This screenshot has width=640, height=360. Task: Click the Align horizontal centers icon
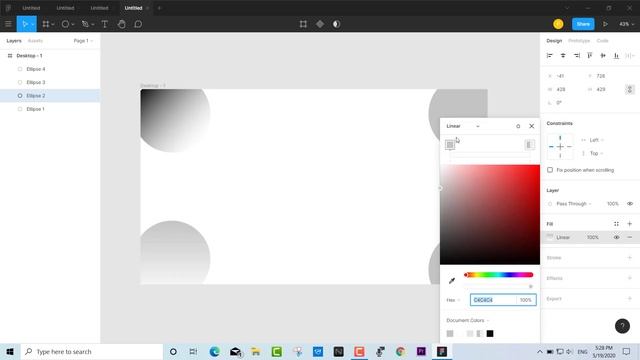563,56
